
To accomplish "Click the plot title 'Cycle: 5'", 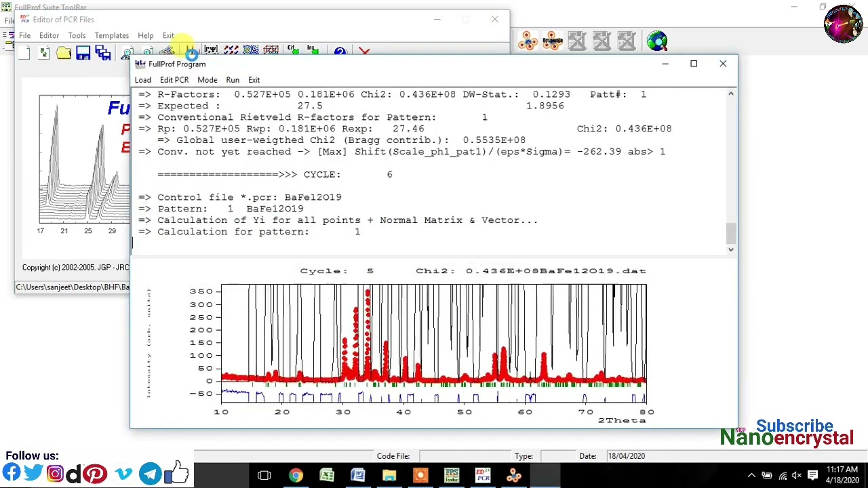I will pos(337,270).
